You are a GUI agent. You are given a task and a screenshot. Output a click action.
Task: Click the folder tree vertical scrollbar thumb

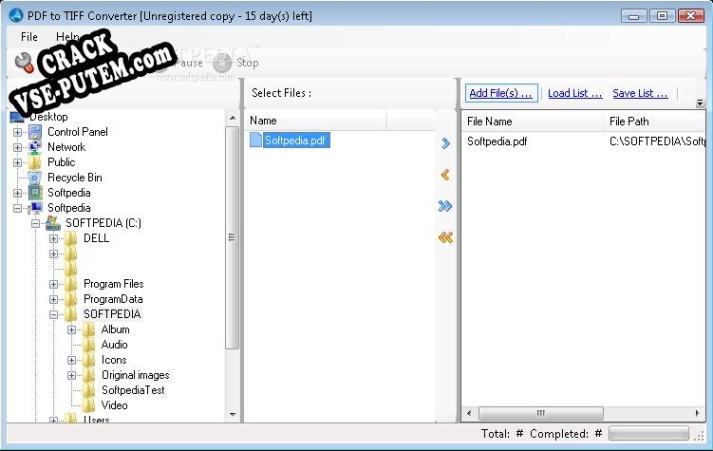point(232,237)
